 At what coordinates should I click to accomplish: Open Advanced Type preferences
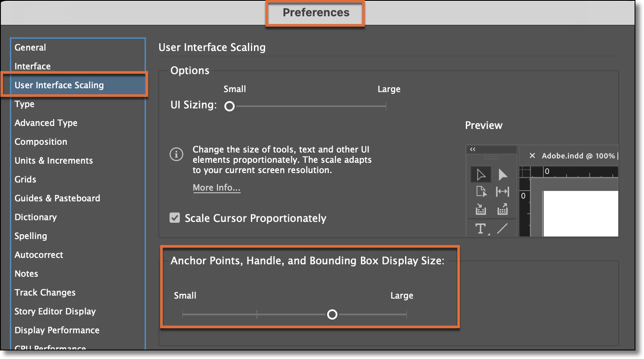[x=78, y=123]
